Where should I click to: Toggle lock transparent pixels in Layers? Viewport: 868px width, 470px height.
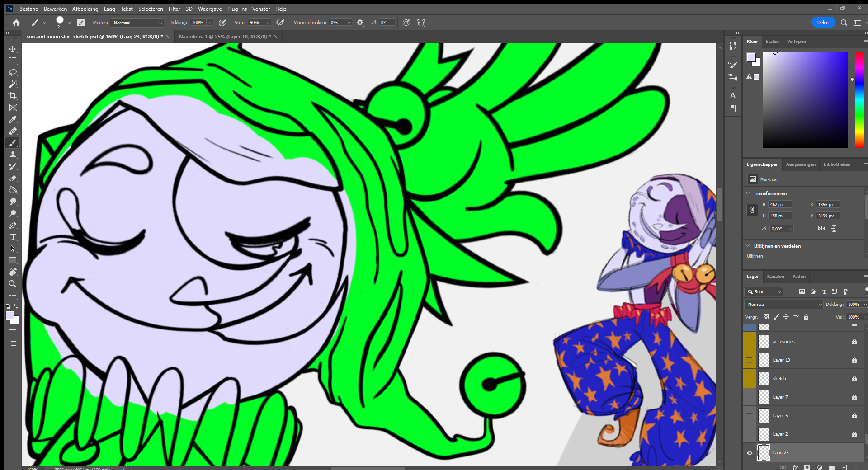(766, 317)
